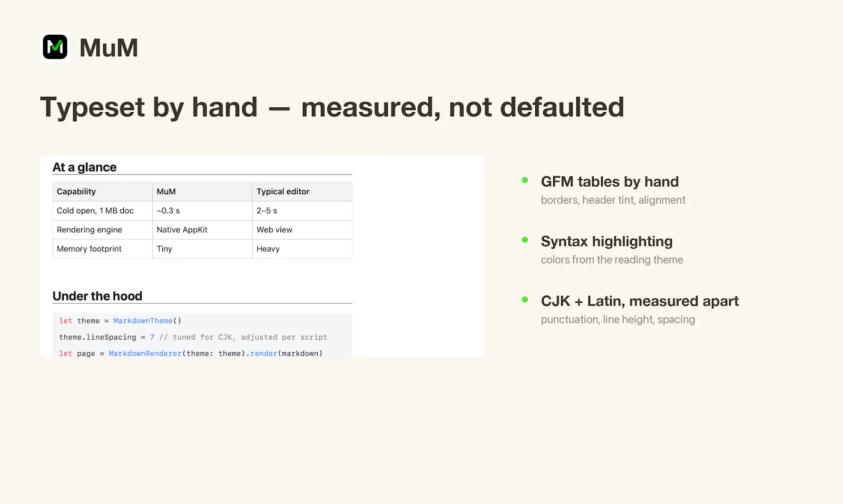Click the subtitle "colors from the reading theme"
This screenshot has width=843, height=504.
tap(612, 260)
